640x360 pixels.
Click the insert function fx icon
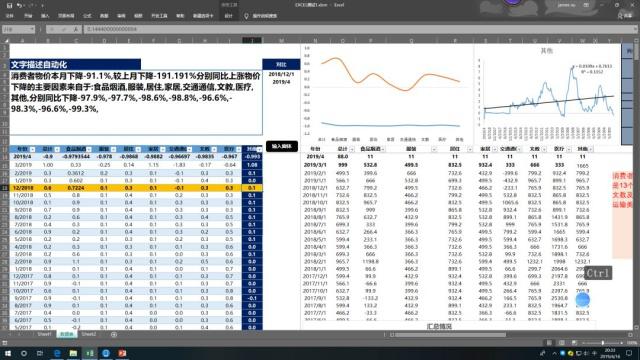[76, 29]
